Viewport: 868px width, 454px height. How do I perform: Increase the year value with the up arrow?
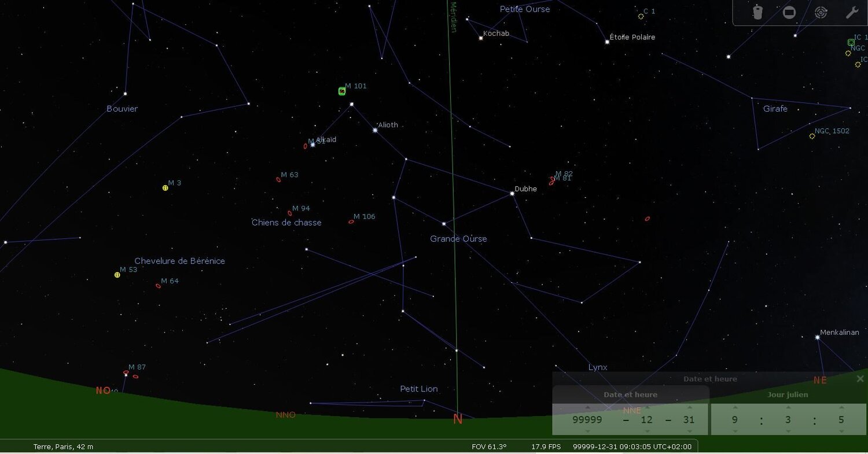[587, 407]
